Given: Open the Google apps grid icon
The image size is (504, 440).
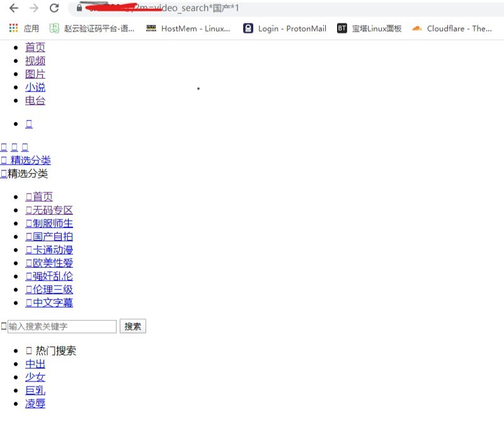Looking at the screenshot, I should tap(12, 28).
